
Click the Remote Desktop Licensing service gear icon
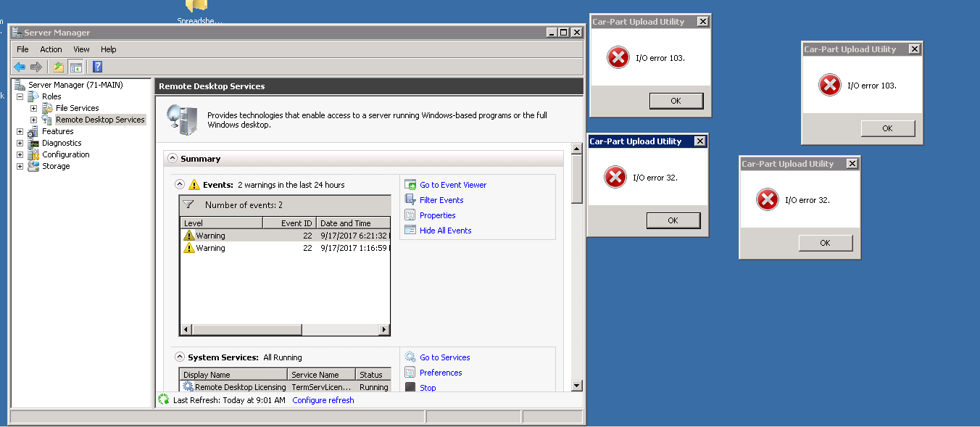[188, 387]
